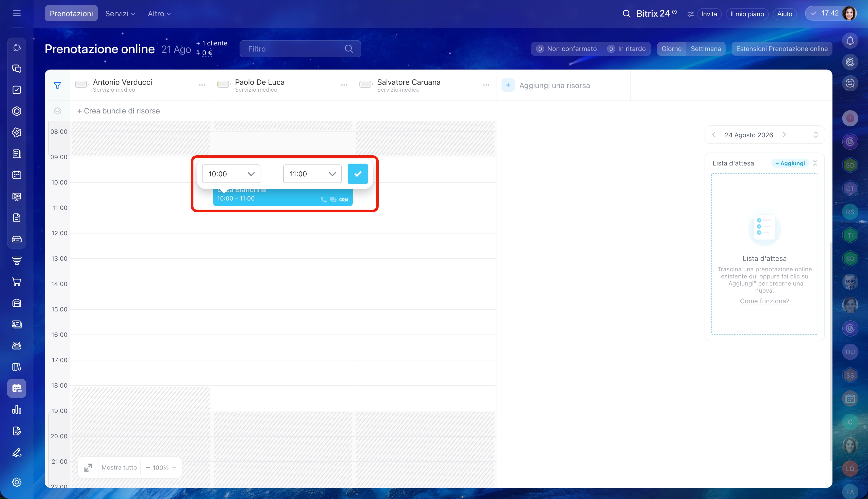Viewport: 868px width, 499px height.
Task: Open the 11:00 end time dropdown
Action: pos(312,174)
